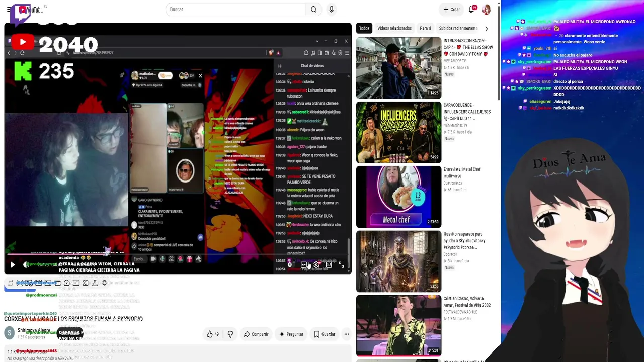
Task: Open the INTRUSHAS CON SAZON video thumbnail
Action: click(x=398, y=68)
